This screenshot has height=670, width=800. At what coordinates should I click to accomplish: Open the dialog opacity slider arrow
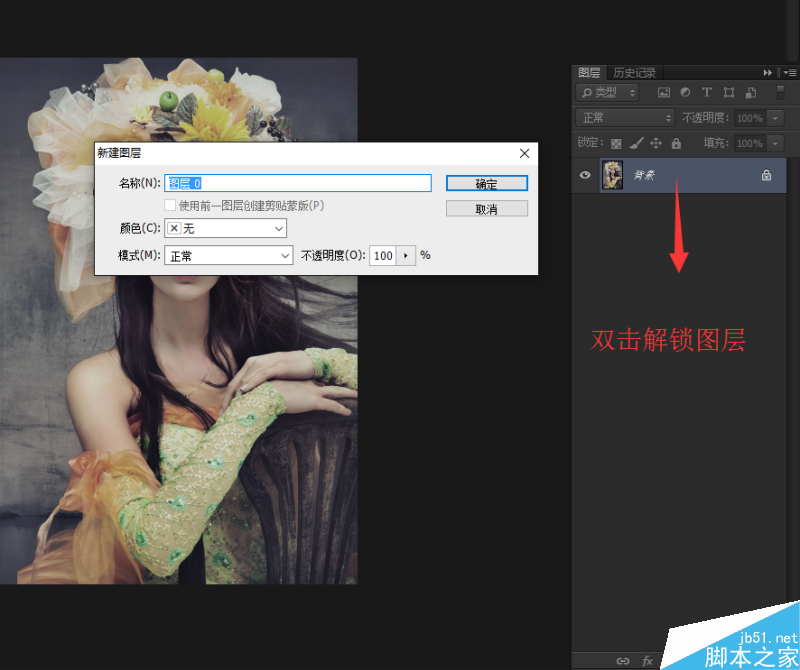click(x=406, y=255)
